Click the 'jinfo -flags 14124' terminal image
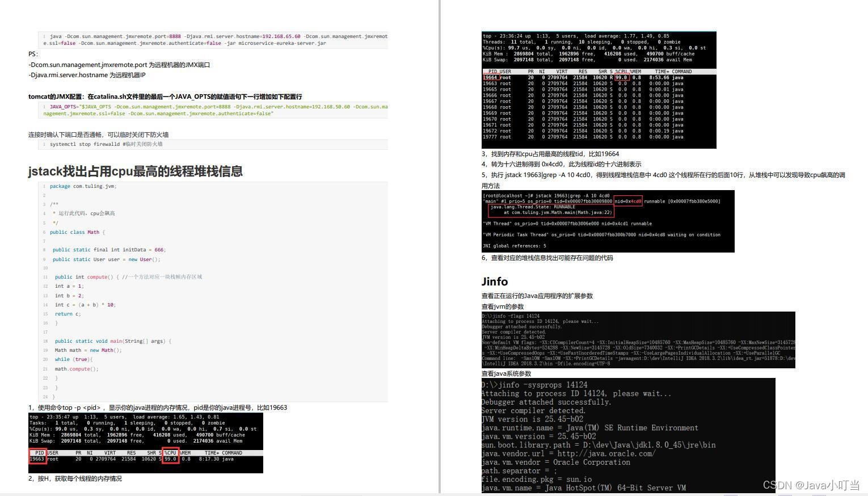Screen dimensions: 868x496 click(638, 339)
